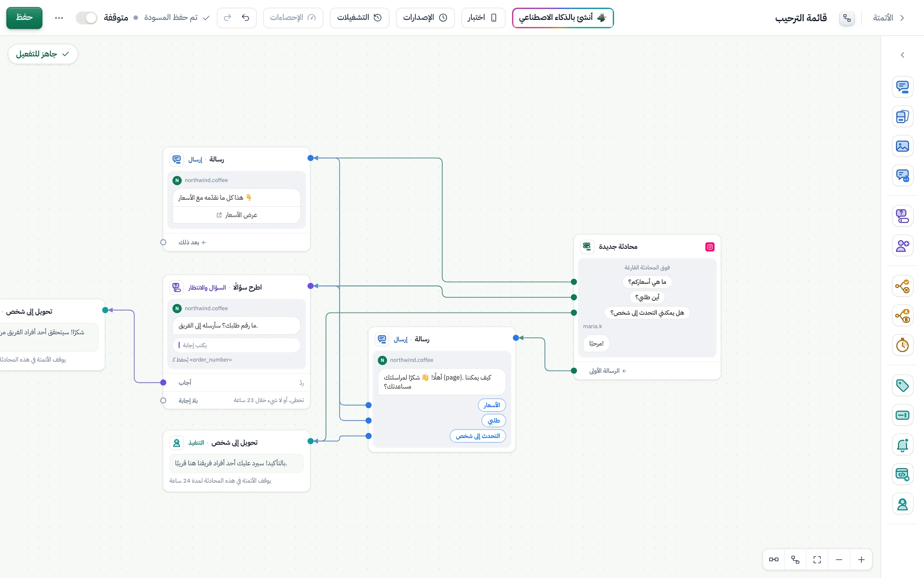Click the green حفظ save button
Viewport: 924px width, 578px height.
[x=24, y=18]
